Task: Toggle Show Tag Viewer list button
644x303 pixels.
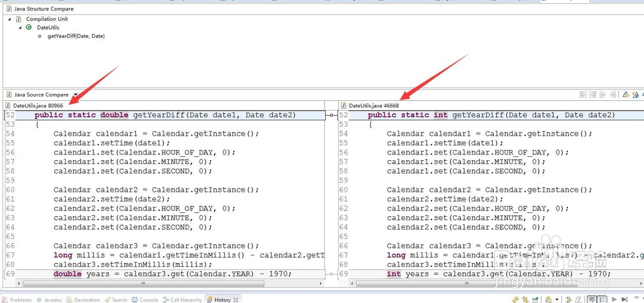Action: 601,300
